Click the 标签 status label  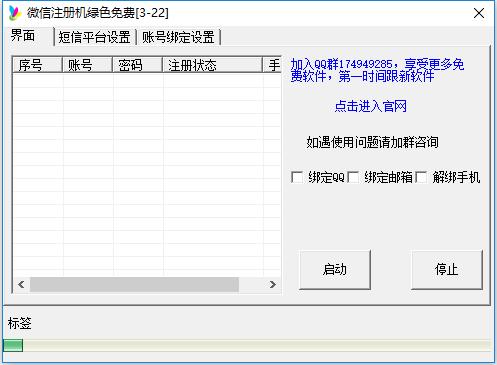[20, 323]
